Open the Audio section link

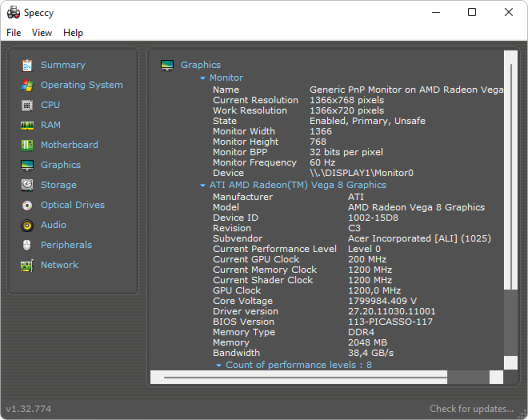point(54,225)
